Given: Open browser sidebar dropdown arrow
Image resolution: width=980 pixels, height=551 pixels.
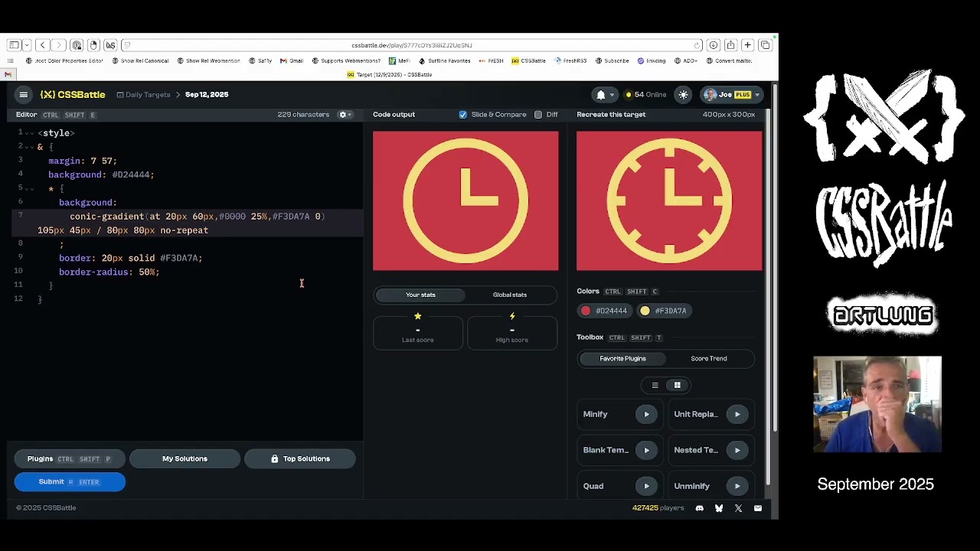Looking at the screenshot, I should click(x=27, y=45).
